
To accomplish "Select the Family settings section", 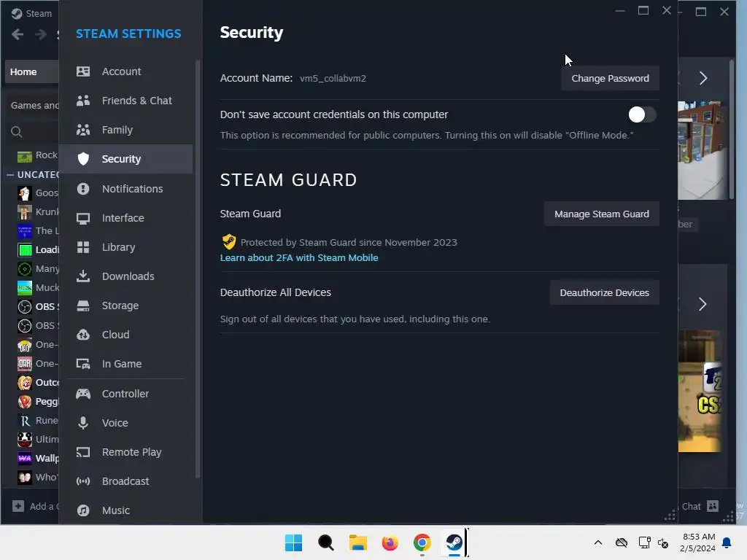I will [126, 130].
